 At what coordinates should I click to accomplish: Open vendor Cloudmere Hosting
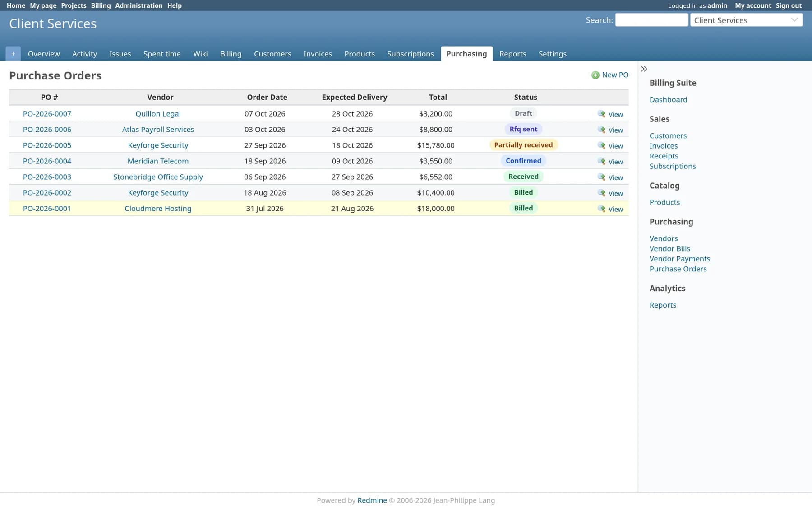click(x=158, y=209)
